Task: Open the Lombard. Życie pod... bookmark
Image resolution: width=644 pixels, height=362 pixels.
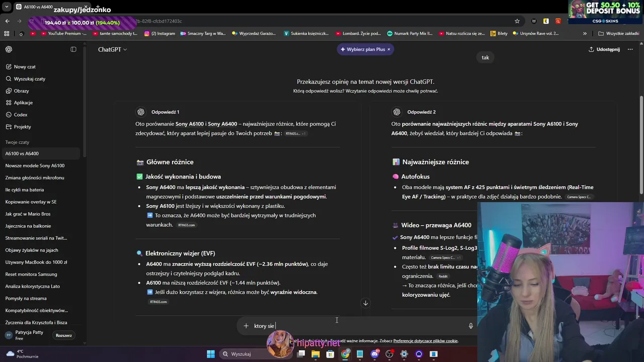Action: [x=358, y=34]
